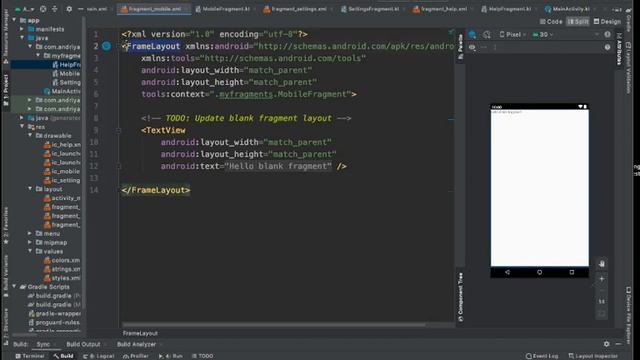Zoom in with the plus button
Screen dimensions: 640x360
point(602,279)
